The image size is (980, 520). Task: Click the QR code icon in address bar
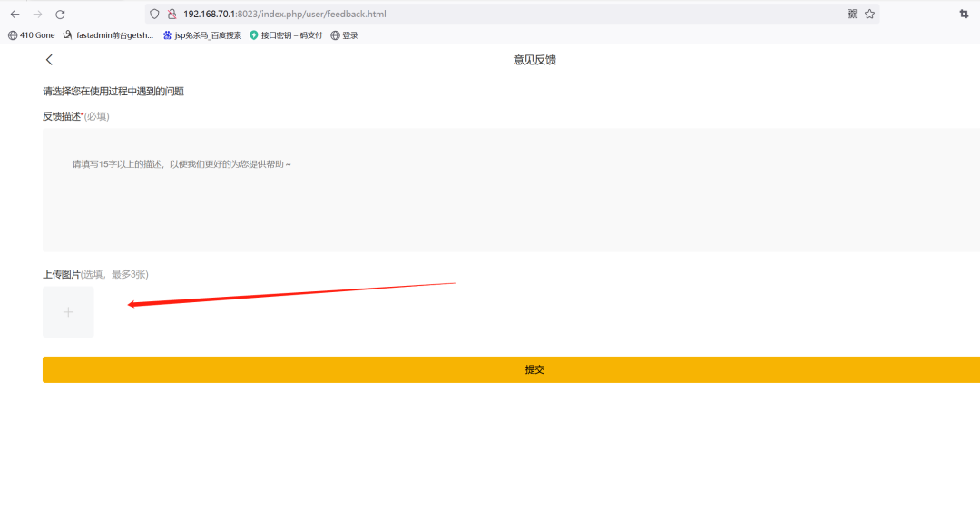click(x=852, y=14)
